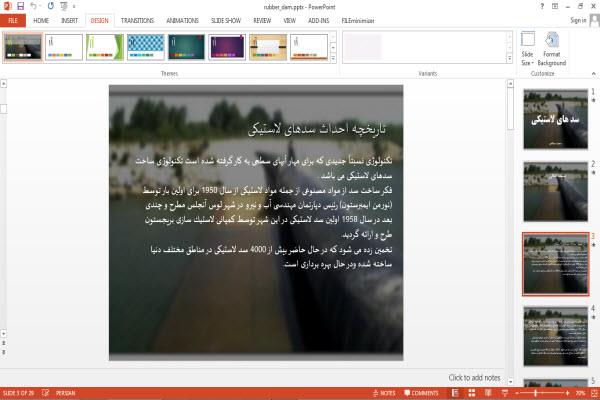Click the slide body text paragraph
600x400 pixels.
[x=264, y=212]
